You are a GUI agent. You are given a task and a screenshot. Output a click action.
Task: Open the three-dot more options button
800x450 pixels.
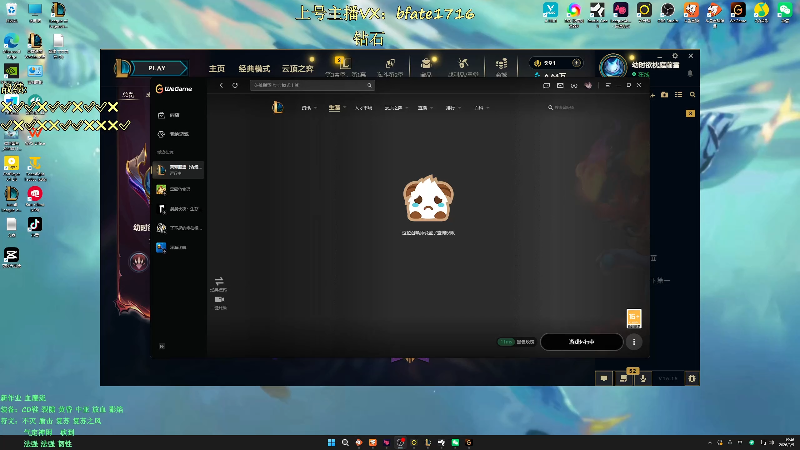click(634, 342)
